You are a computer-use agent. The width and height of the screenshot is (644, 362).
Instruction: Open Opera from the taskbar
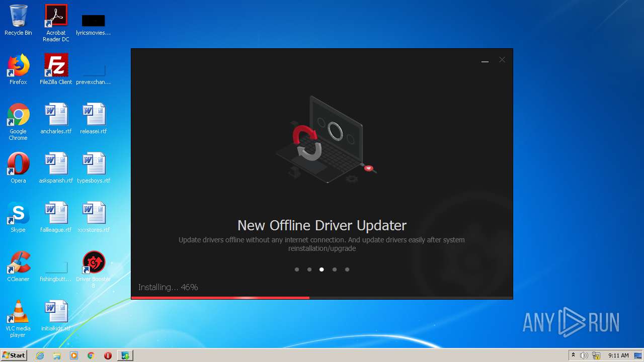108,355
